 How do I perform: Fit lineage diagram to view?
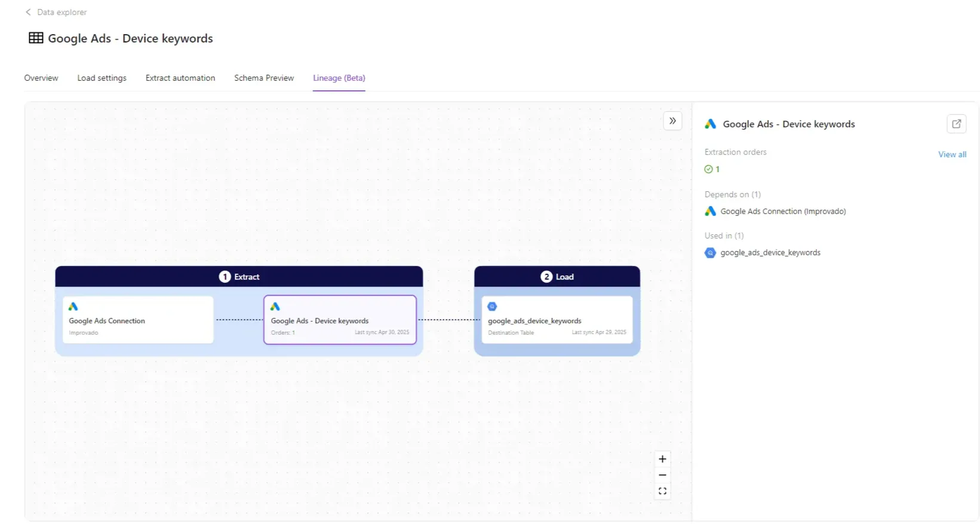pos(662,491)
